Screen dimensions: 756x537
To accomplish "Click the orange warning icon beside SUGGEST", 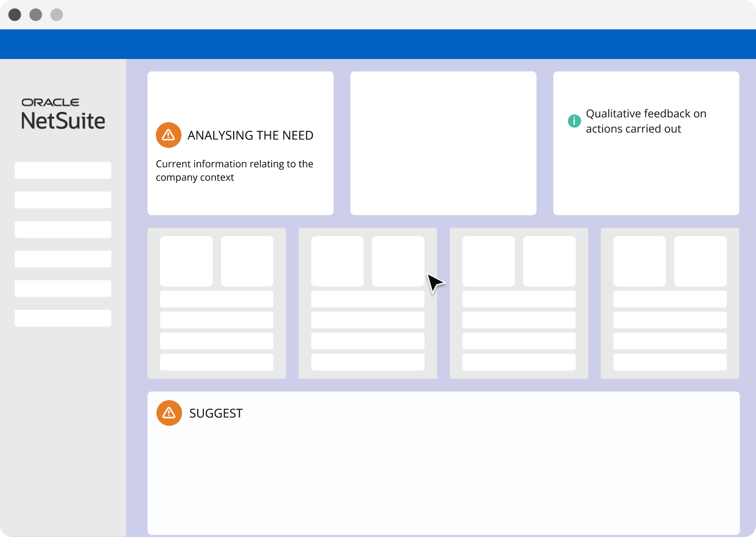I will click(169, 413).
